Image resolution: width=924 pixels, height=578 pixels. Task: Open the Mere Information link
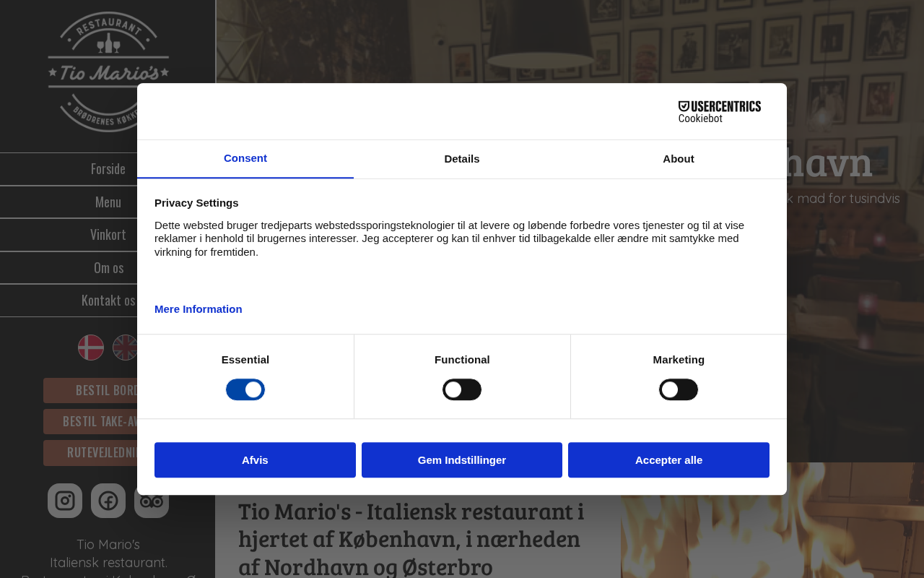click(199, 309)
